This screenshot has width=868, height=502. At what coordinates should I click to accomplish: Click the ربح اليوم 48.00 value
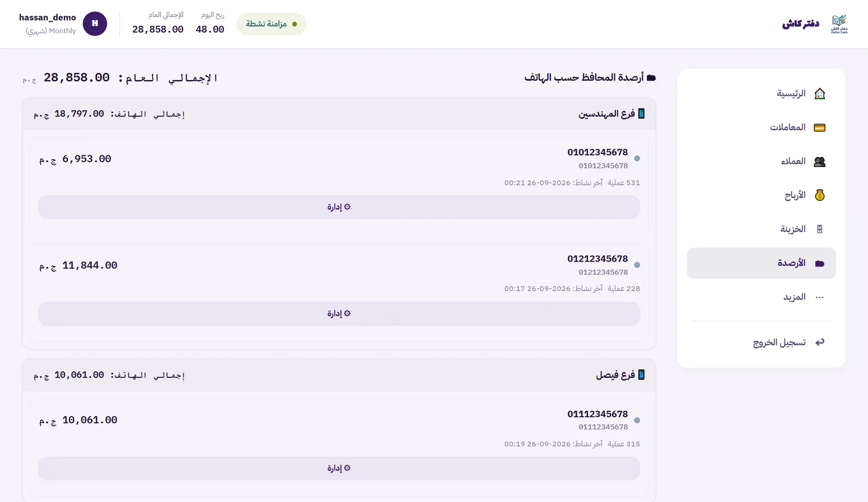210,29
